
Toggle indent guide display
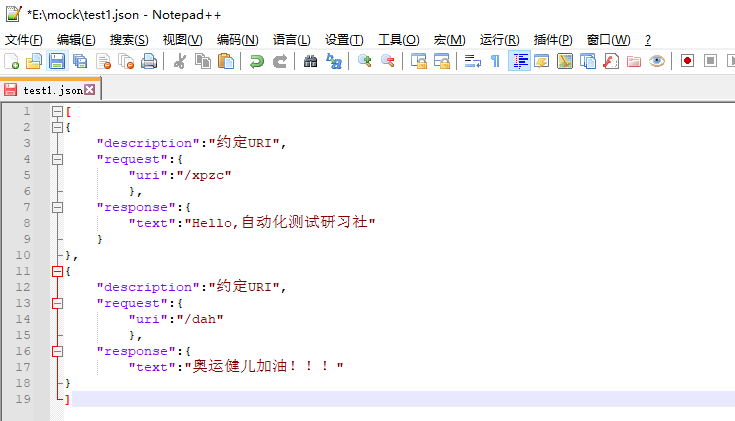click(519, 61)
